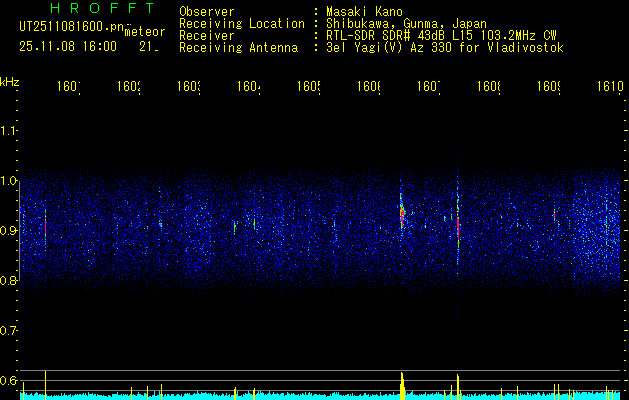Click the strong meteor echo near 1606
The width and height of the screenshot is (629, 400).
(402, 215)
